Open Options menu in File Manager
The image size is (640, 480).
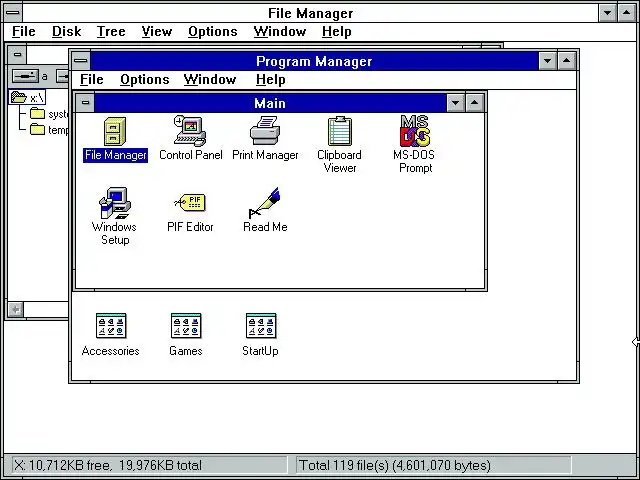click(213, 31)
